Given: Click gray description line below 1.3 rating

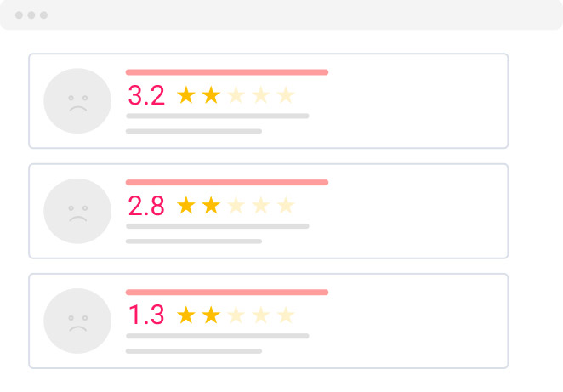Looking at the screenshot, I should [217, 336].
